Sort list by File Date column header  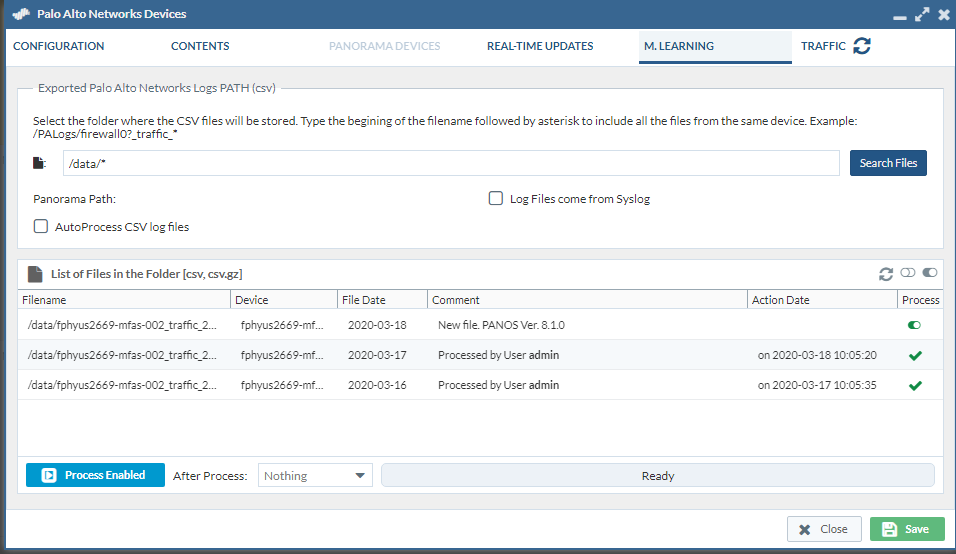pos(363,300)
